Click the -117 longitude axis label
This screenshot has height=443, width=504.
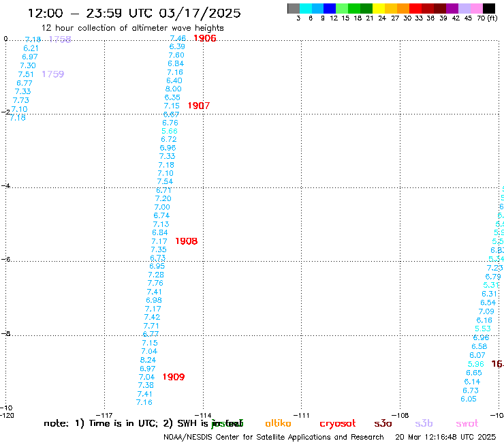pos(104,415)
